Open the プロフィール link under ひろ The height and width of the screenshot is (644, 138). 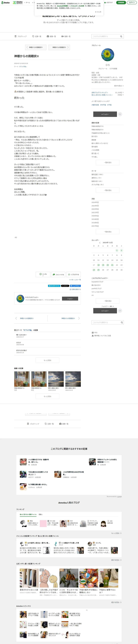pos(102,68)
